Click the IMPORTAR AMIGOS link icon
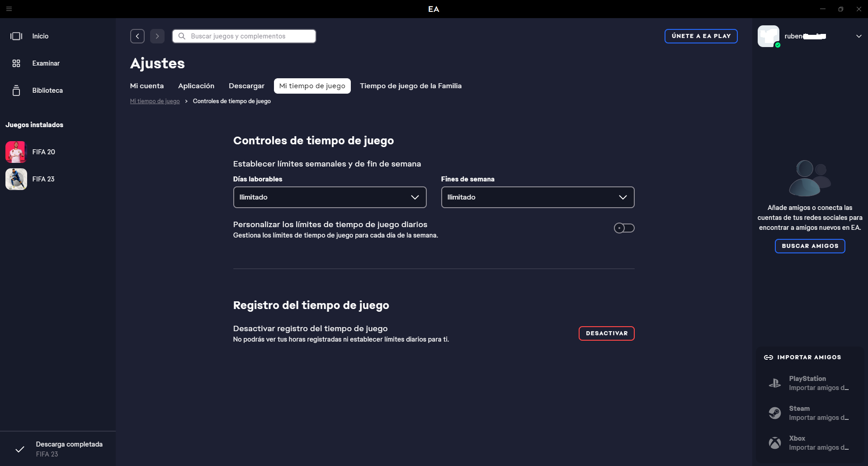The height and width of the screenshot is (466, 868). [769, 357]
